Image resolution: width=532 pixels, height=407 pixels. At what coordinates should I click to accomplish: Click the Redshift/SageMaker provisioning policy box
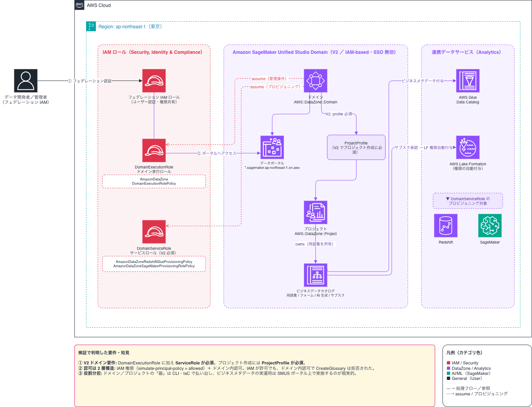(x=154, y=264)
